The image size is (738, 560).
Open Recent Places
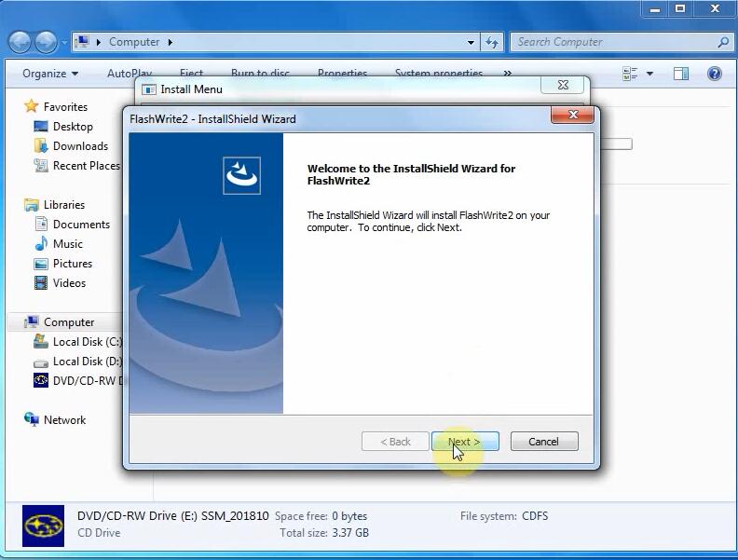point(86,166)
